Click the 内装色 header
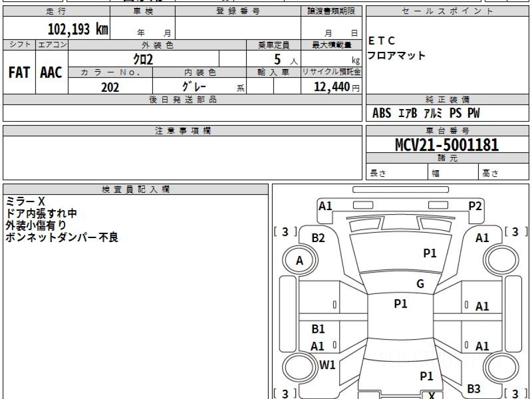The image size is (532, 399). 199,72
